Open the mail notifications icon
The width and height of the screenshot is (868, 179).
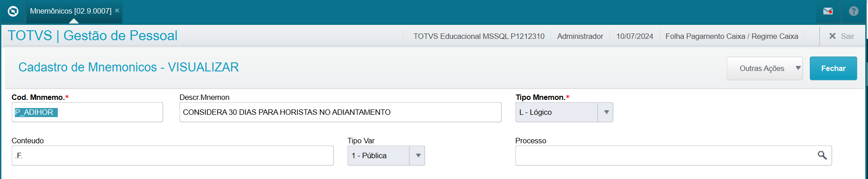pyautogui.click(x=828, y=11)
